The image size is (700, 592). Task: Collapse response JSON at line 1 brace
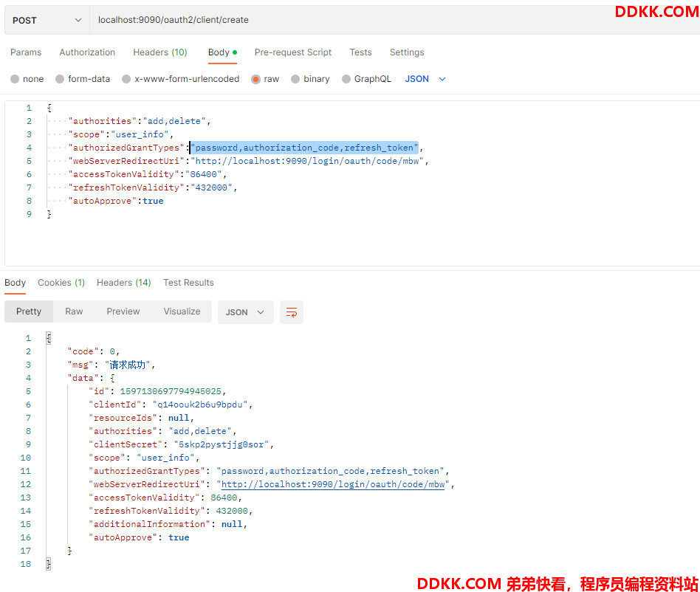pyautogui.click(x=49, y=338)
